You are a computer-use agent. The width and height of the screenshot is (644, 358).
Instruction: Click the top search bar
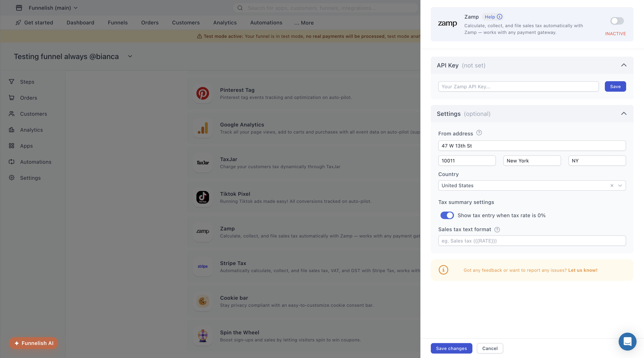click(325, 8)
